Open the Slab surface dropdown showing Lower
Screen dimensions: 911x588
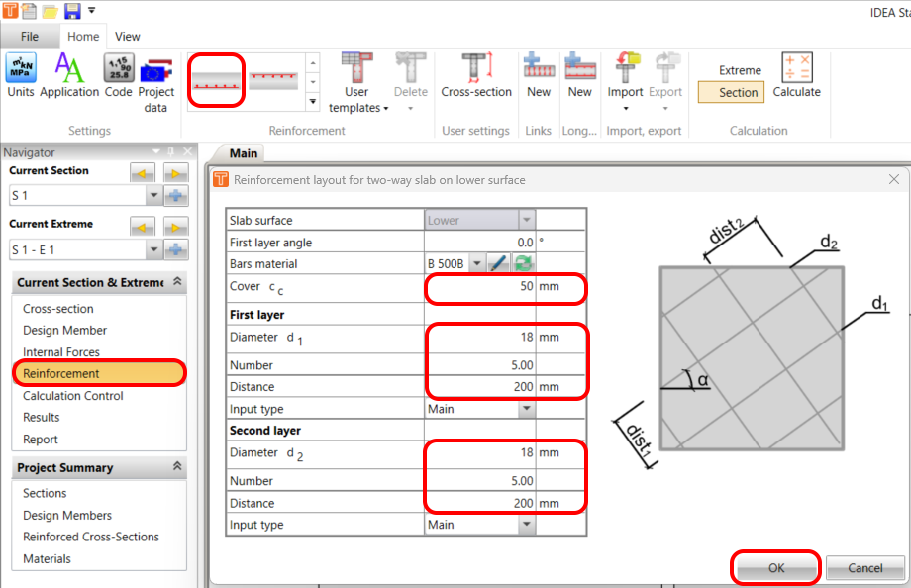coord(526,220)
